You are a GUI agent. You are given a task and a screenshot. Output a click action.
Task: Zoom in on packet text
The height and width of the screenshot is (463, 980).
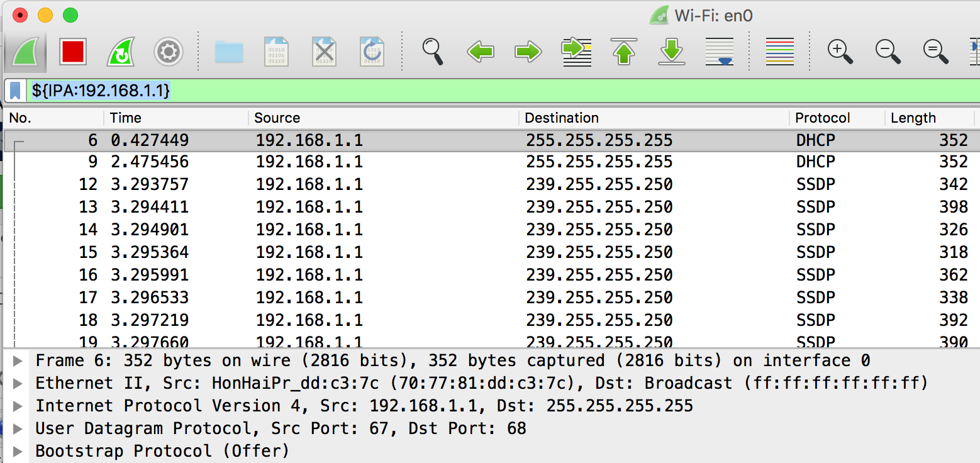pyautogui.click(x=840, y=52)
